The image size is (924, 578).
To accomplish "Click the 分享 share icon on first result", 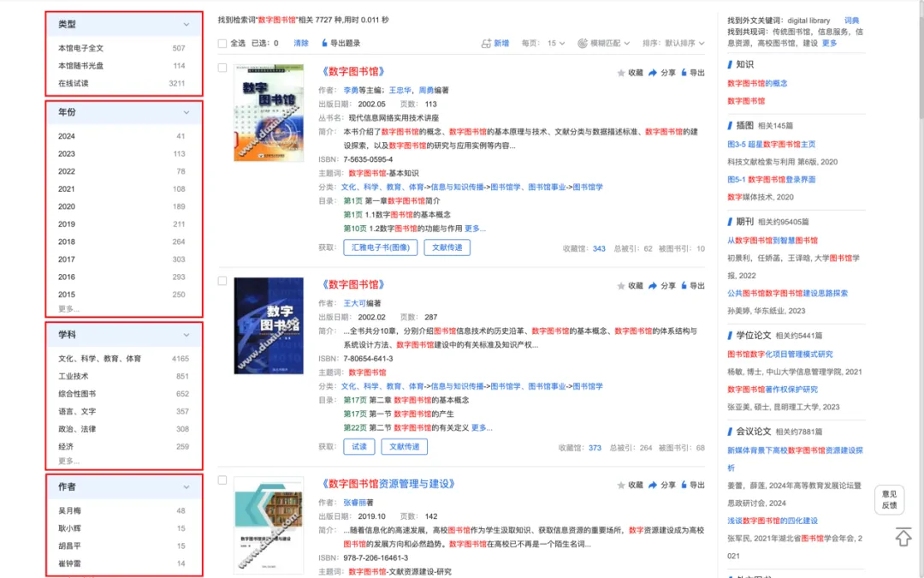I will coord(653,74).
